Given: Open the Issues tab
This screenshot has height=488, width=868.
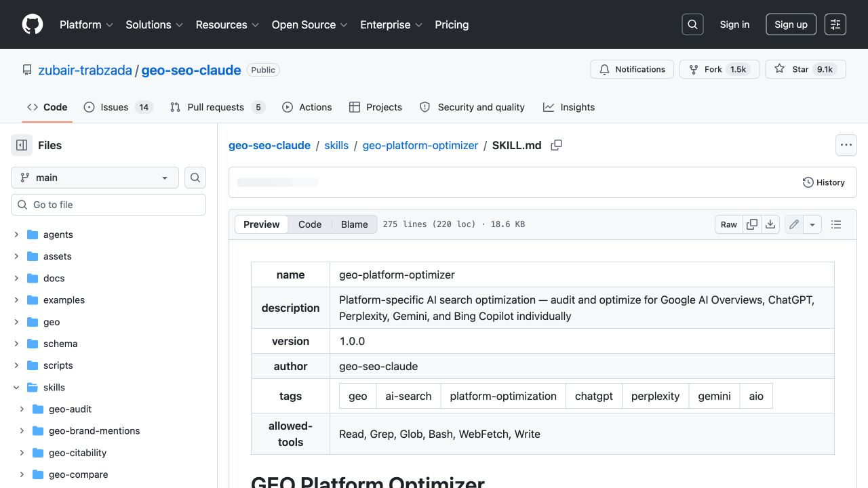Looking at the screenshot, I should click(118, 107).
